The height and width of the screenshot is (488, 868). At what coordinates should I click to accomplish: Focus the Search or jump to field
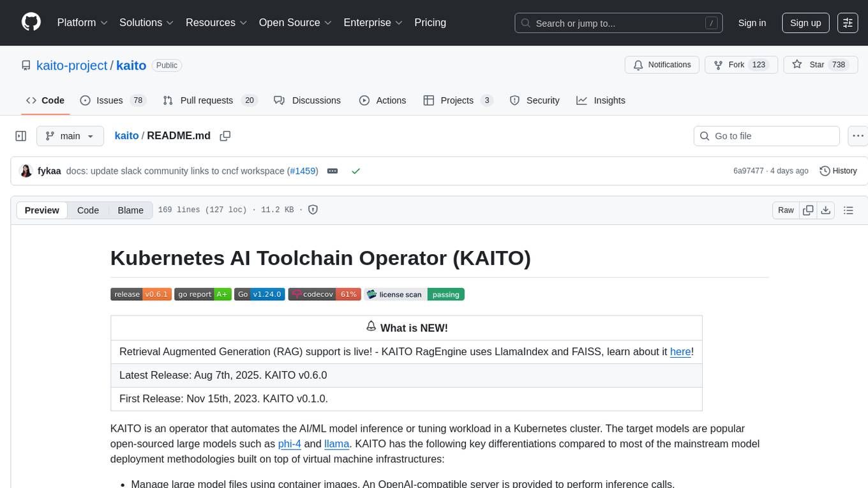(x=618, y=23)
